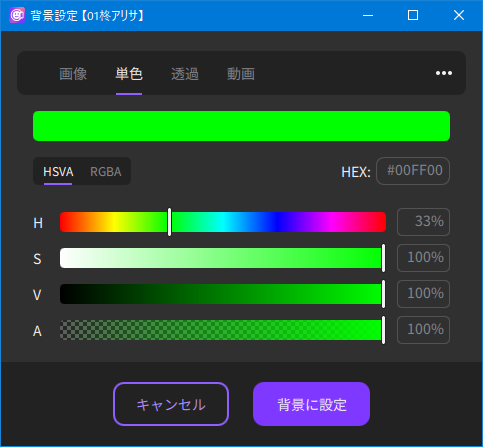Click the HEX color input field

413,171
